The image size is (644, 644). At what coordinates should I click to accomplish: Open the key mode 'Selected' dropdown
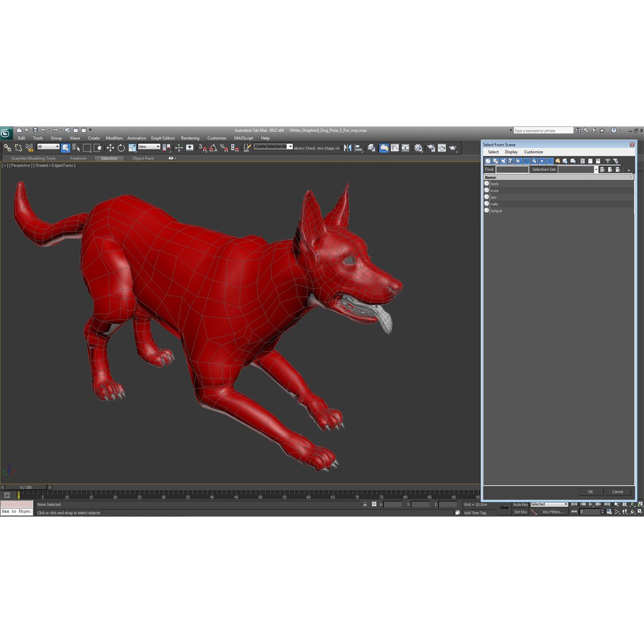(549, 504)
